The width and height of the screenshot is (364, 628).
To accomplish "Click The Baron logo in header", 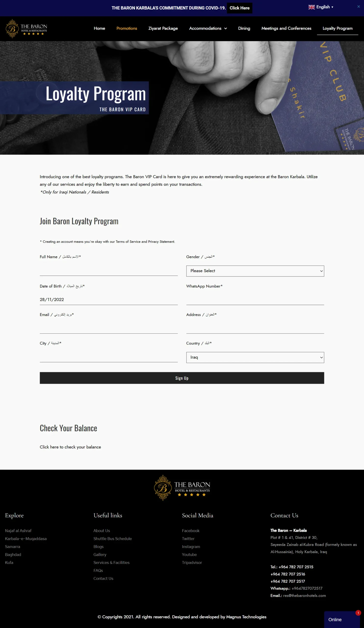I will [26, 29].
